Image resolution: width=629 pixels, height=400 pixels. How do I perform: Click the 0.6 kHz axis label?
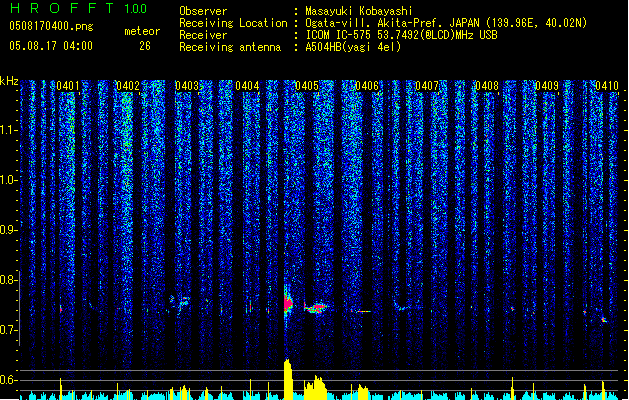[9, 380]
